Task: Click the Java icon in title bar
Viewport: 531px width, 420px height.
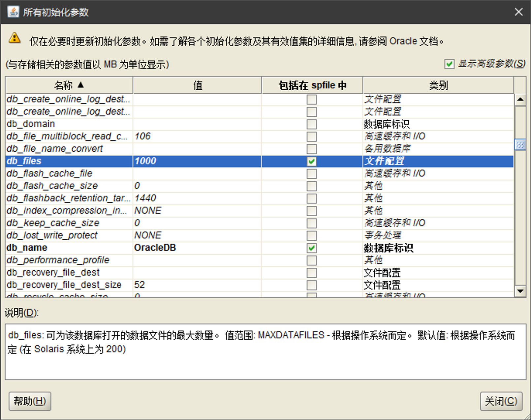Action: (13, 12)
